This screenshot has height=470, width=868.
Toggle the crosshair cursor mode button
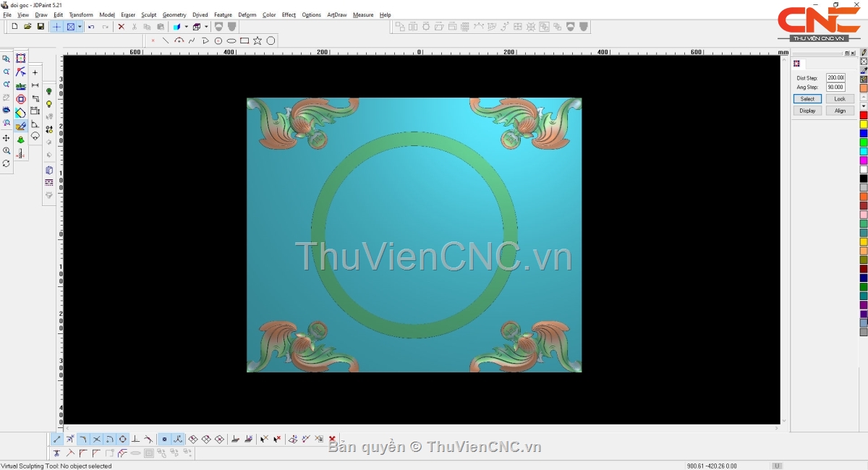pyautogui.click(x=57, y=27)
